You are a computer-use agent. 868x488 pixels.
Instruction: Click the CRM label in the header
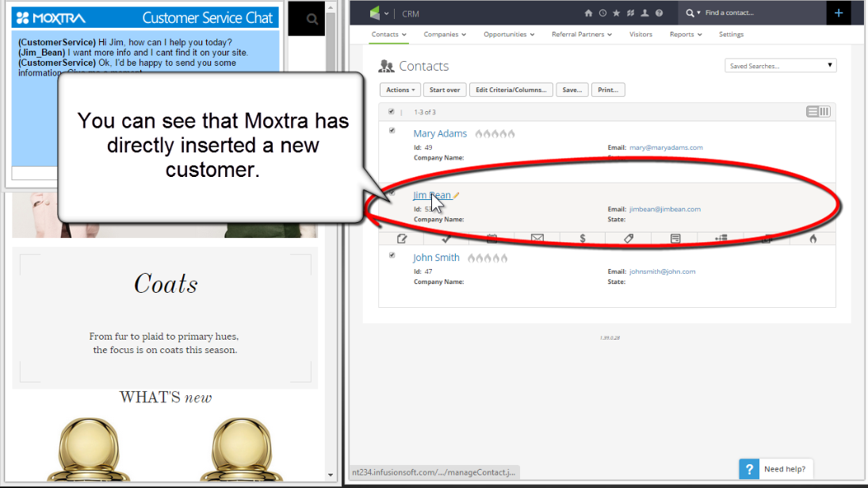410,13
